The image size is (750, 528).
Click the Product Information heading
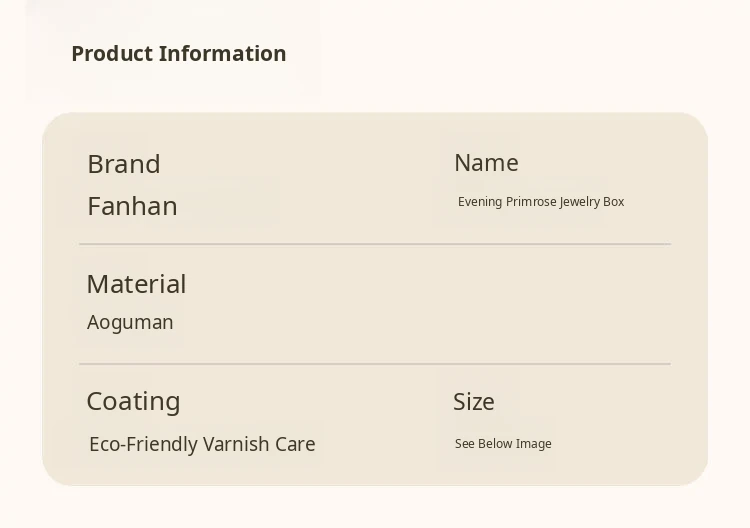[x=178, y=54]
